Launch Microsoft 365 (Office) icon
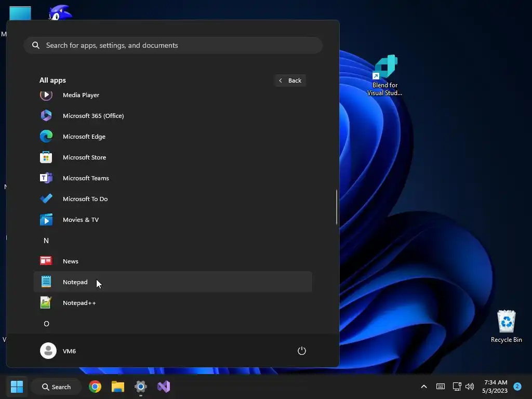This screenshot has width=532, height=399. 46,116
